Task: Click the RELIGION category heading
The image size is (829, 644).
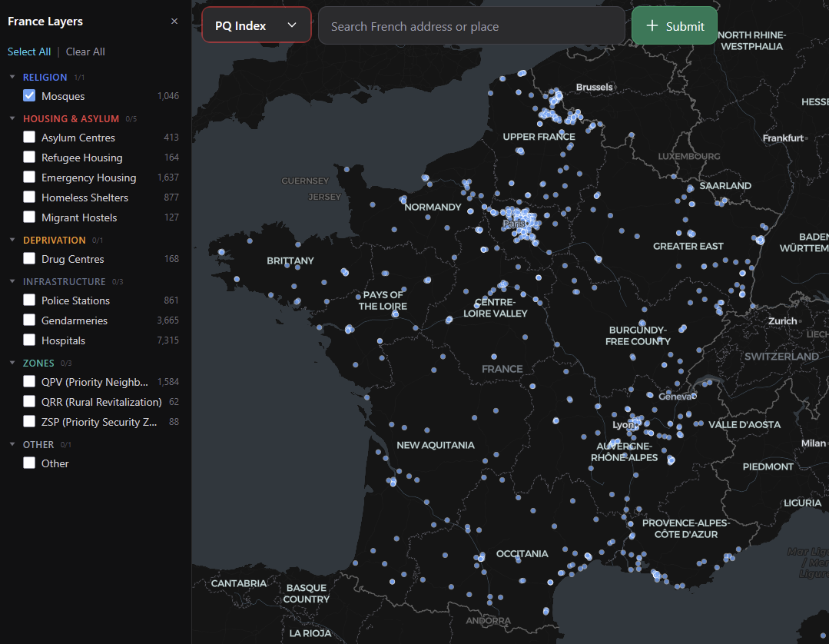Action: point(45,77)
